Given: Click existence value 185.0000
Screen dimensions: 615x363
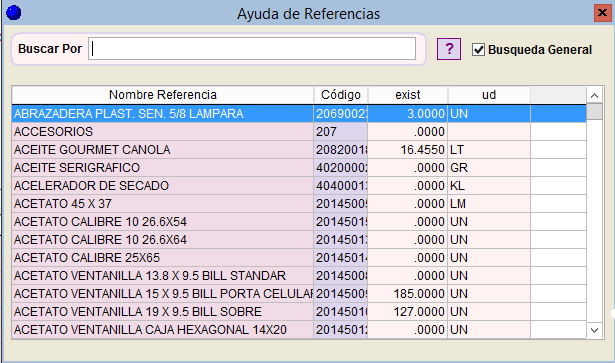Looking at the screenshot, I should (408, 294).
